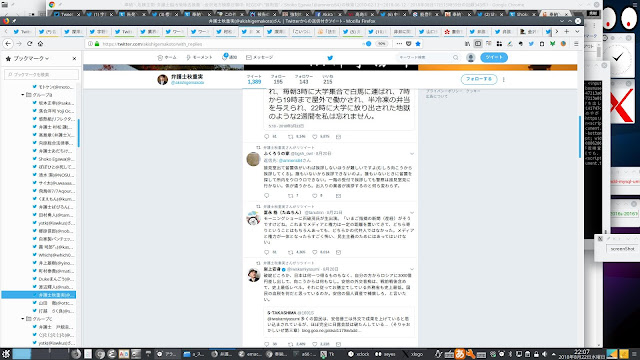Close the bookmarks sidebar
The image size is (640, 360).
pos(74,59)
